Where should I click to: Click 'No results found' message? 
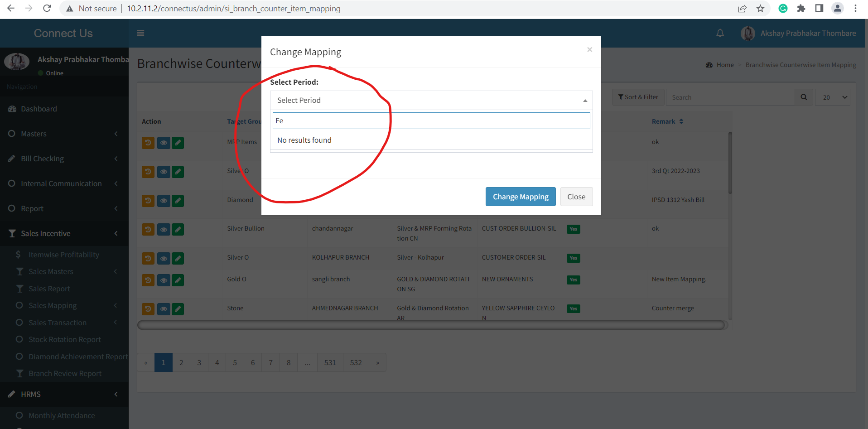pos(304,140)
